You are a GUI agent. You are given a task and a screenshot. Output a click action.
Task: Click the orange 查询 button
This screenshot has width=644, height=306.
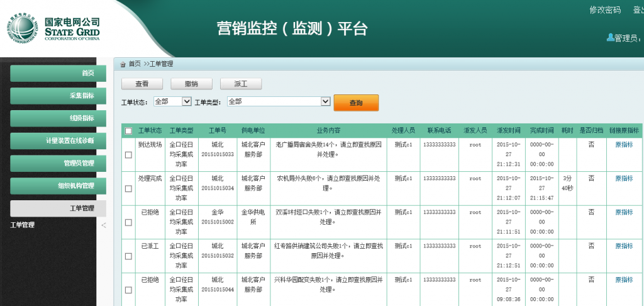pos(356,103)
